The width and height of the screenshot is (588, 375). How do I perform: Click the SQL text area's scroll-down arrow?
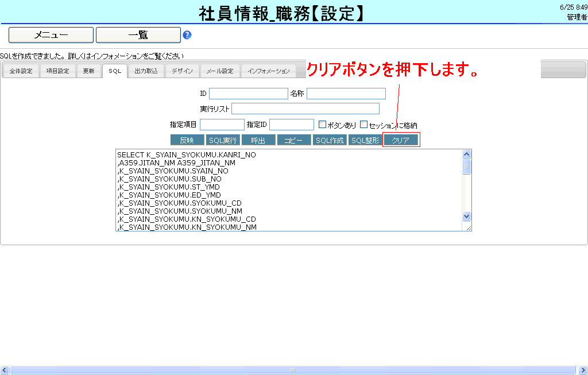(466, 217)
